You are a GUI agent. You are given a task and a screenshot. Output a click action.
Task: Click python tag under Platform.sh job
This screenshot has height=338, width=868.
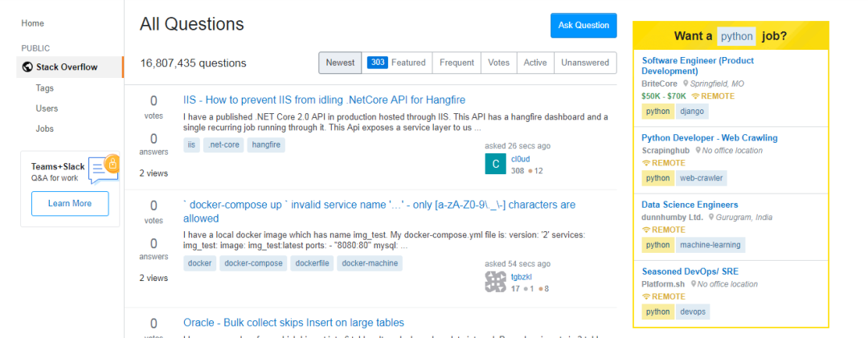(x=658, y=312)
